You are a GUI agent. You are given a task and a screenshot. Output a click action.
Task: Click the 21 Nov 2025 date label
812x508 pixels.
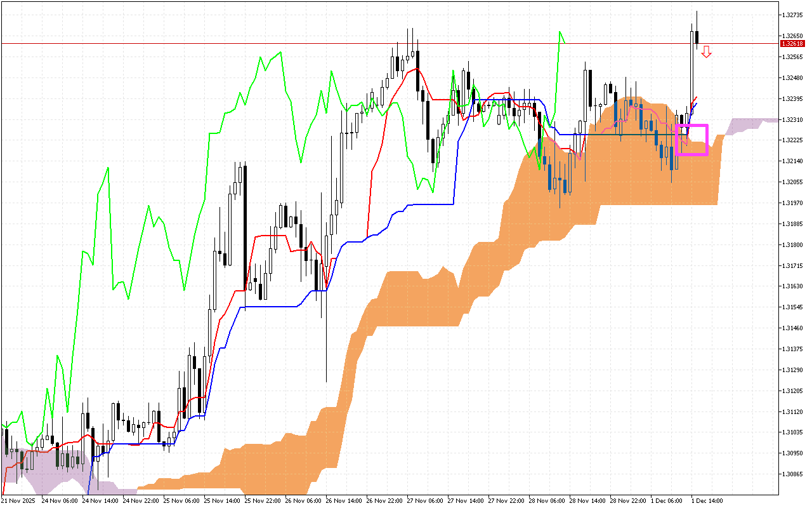coord(19,500)
